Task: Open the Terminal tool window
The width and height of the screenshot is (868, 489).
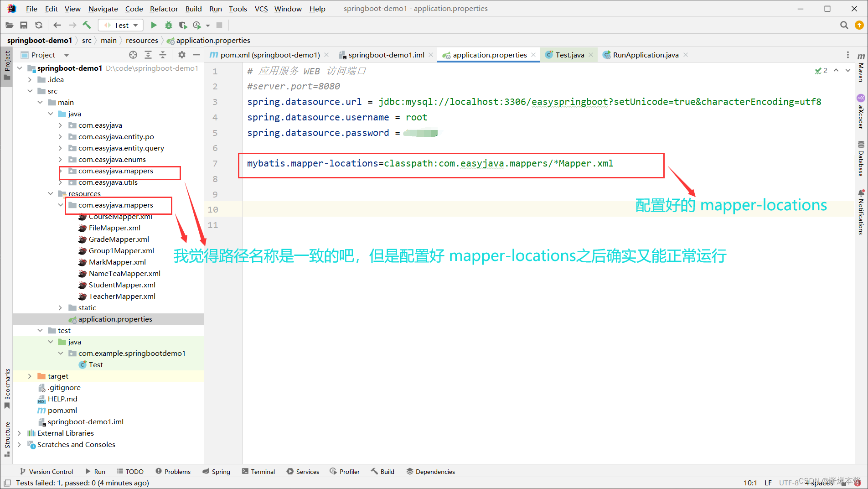Action: [258, 471]
